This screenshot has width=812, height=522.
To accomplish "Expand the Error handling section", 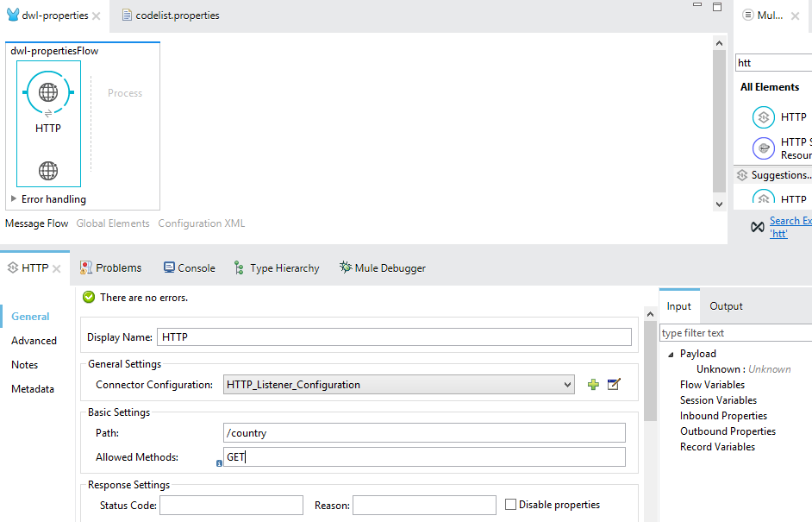I will [14, 199].
